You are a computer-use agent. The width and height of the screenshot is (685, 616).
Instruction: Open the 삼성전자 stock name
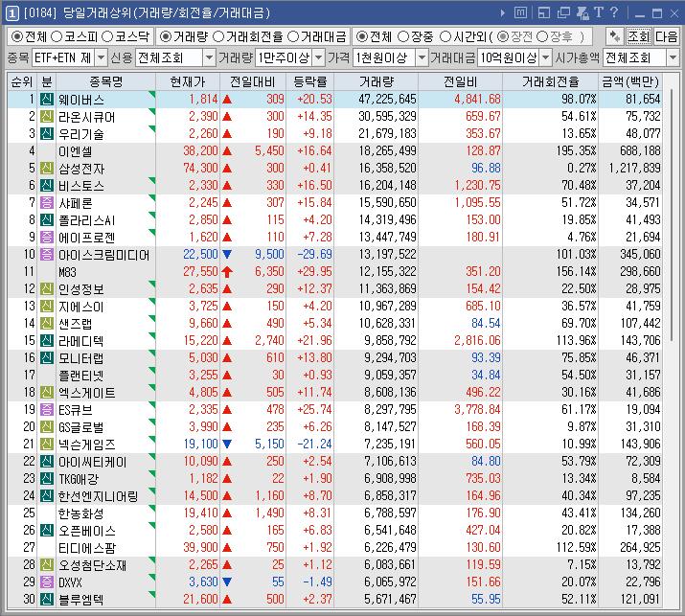81,169
